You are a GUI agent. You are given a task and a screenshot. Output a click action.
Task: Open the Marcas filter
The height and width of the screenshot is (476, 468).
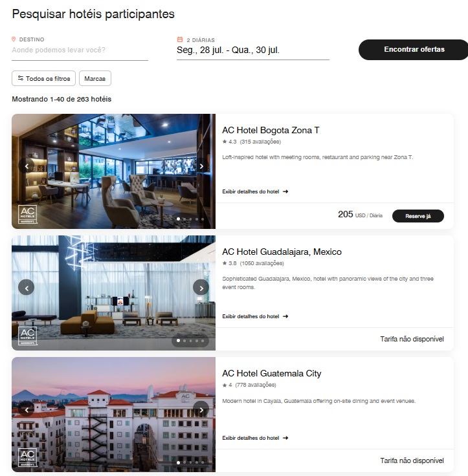click(95, 79)
